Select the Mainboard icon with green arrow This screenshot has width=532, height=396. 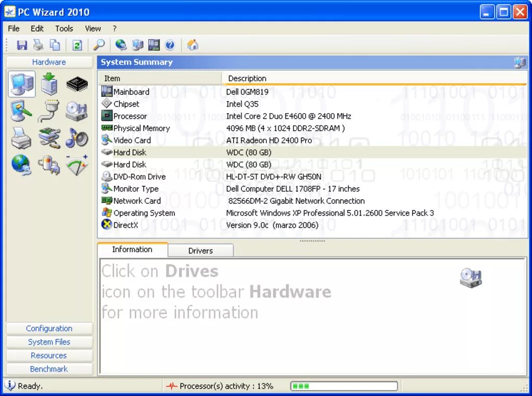click(x=49, y=84)
